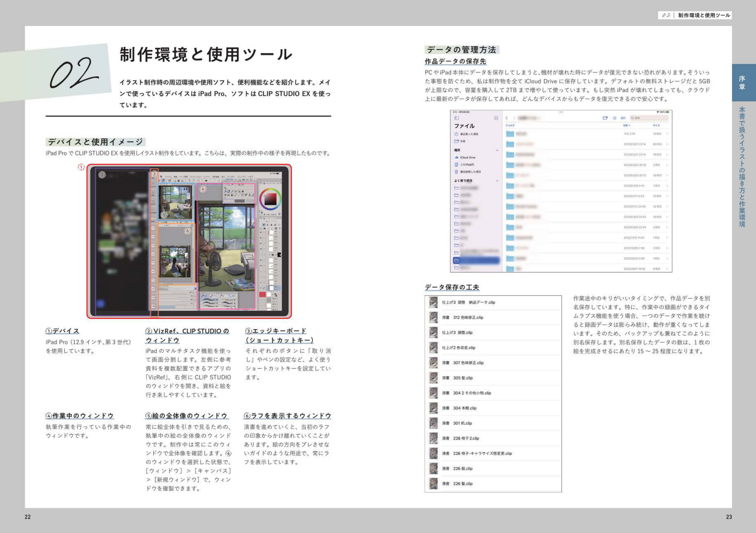Select the highlighted blue favorites folder
The width and height of the screenshot is (756, 533).
tap(476, 261)
